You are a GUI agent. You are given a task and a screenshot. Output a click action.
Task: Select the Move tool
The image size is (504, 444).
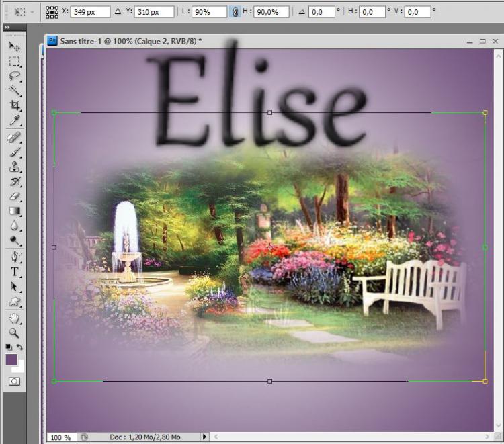click(x=14, y=46)
